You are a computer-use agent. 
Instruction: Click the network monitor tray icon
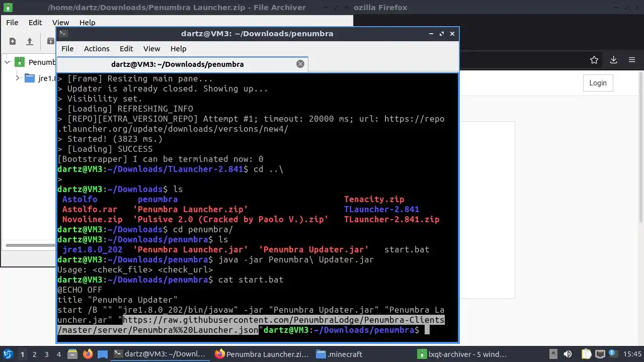pos(601,354)
